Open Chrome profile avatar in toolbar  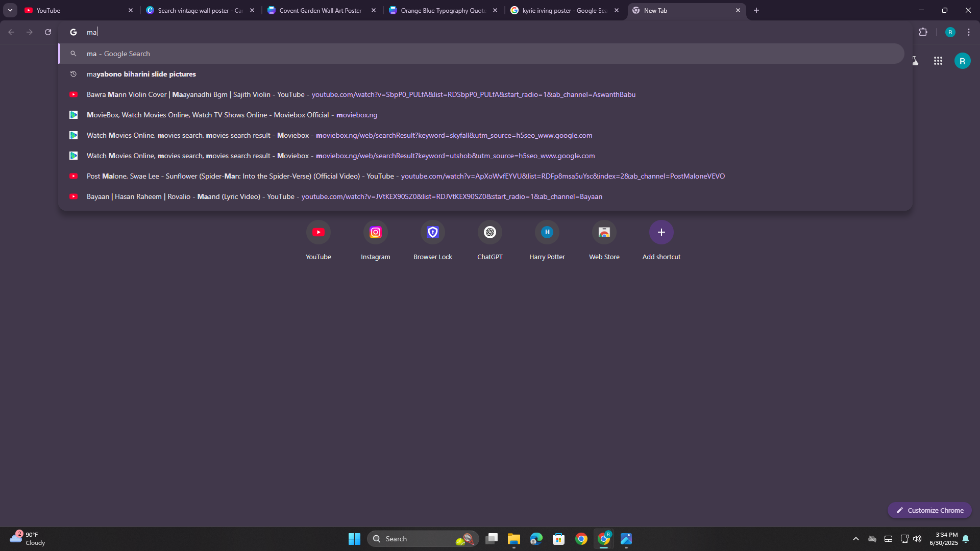tap(950, 32)
